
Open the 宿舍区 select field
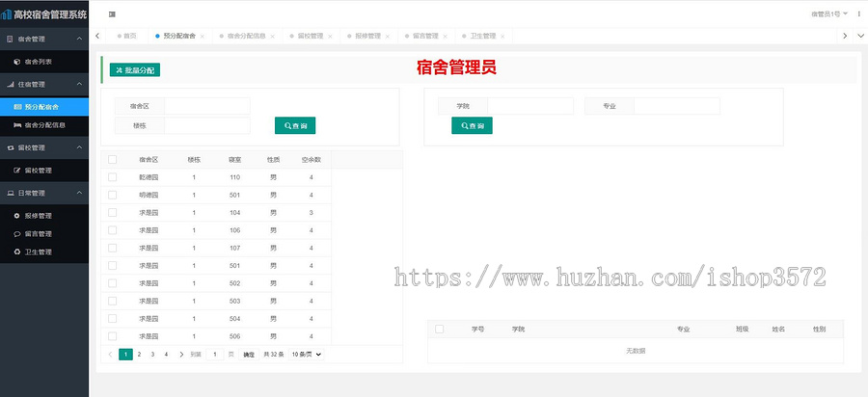tap(207, 106)
